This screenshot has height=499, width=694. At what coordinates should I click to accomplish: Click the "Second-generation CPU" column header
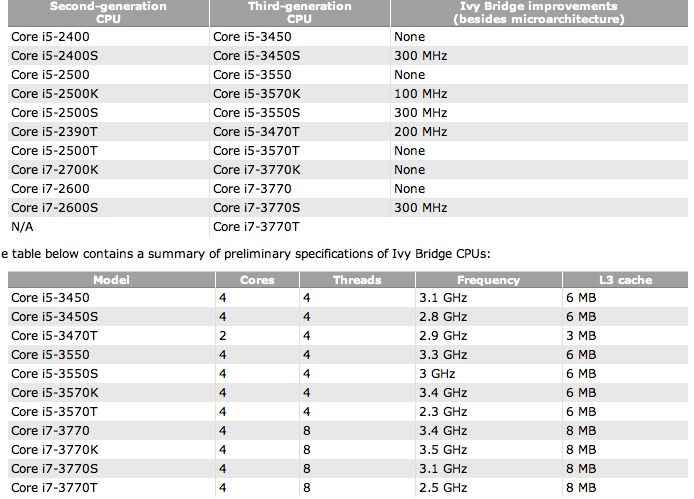(x=108, y=13)
